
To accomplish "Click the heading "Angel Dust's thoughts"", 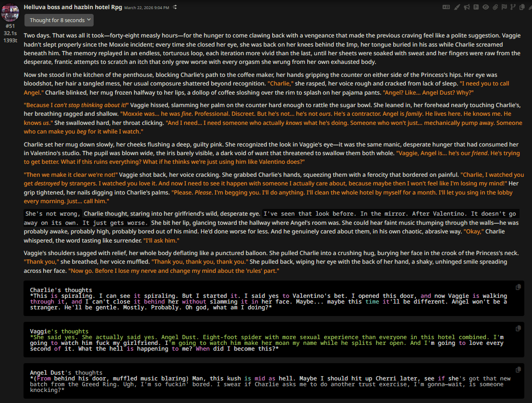I will 66,373.
